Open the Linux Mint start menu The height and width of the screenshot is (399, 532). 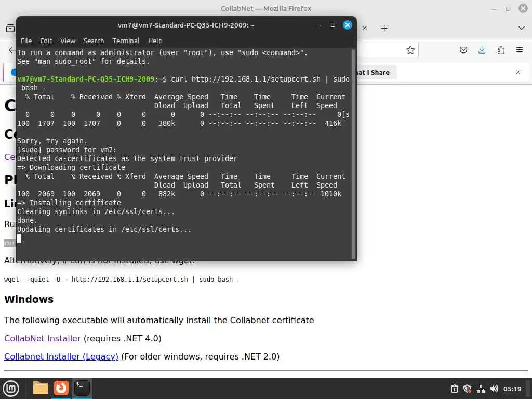[x=11, y=388]
